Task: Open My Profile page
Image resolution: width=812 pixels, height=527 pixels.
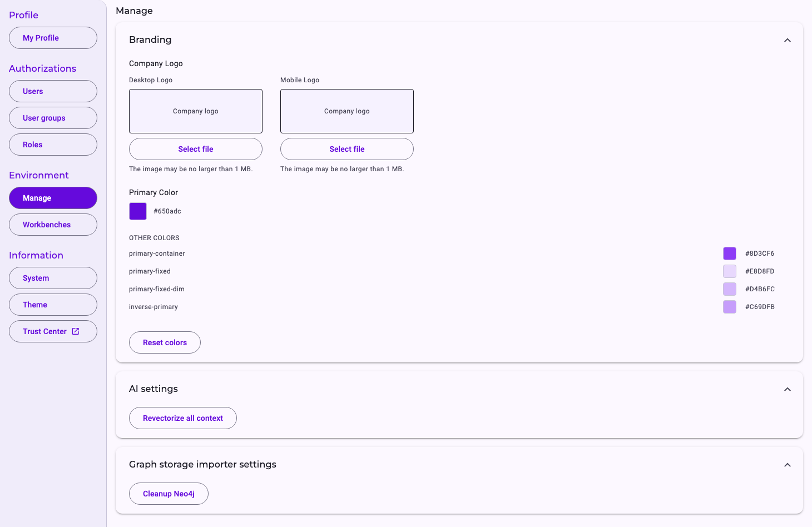Action: point(53,38)
